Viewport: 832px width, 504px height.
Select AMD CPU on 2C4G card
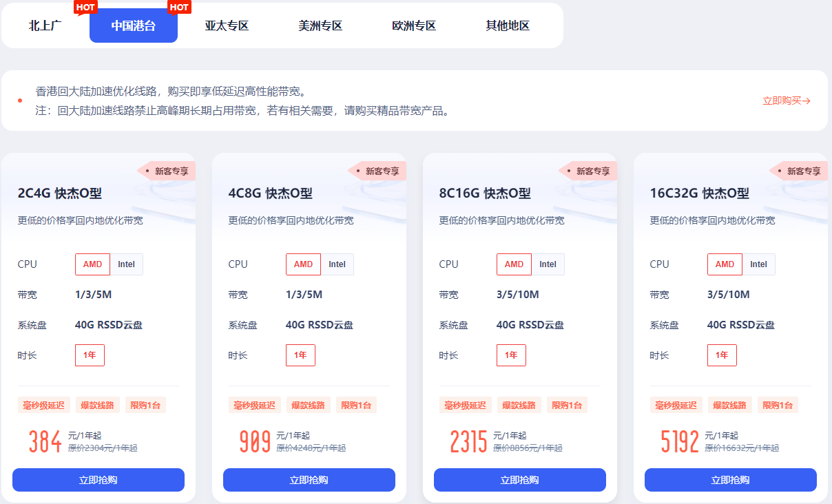tap(92, 264)
